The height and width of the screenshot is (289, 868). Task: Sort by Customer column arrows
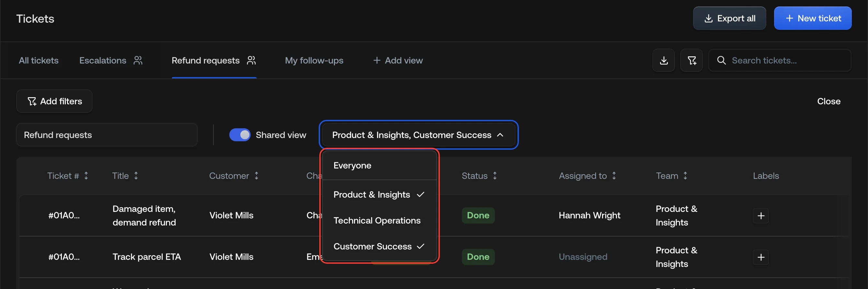point(257,176)
